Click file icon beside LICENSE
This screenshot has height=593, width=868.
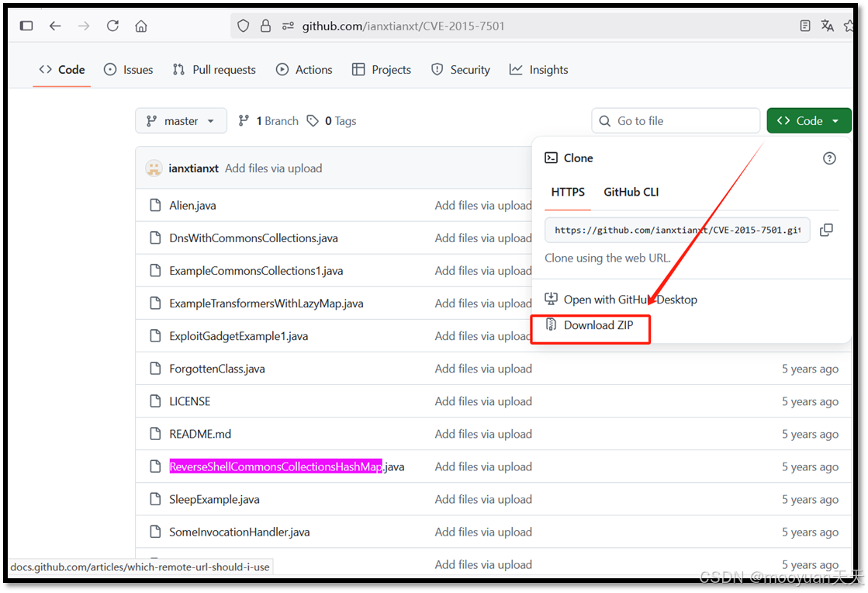(x=156, y=401)
